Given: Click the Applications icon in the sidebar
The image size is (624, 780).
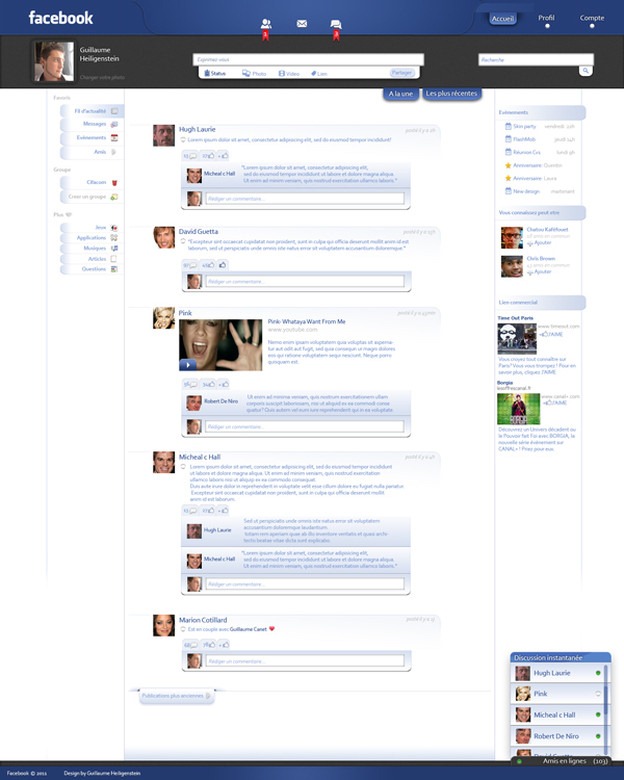Looking at the screenshot, I should pyautogui.click(x=114, y=238).
